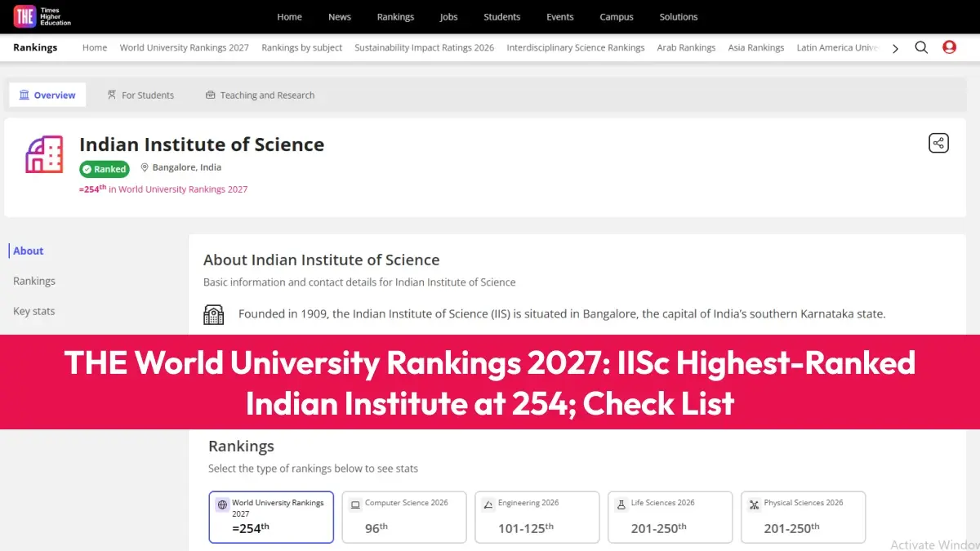Select Computer Science 2026 96th card
The image size is (980, 551).
[404, 517]
